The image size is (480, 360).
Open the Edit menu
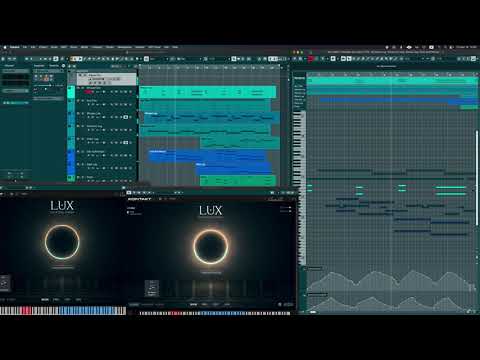pyautogui.click(x=33, y=47)
